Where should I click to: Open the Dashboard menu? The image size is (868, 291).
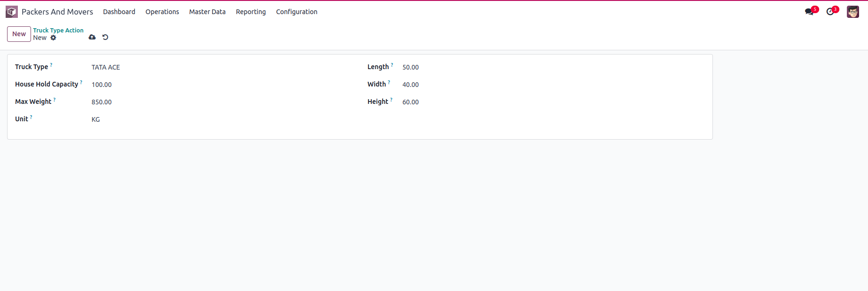point(119,12)
